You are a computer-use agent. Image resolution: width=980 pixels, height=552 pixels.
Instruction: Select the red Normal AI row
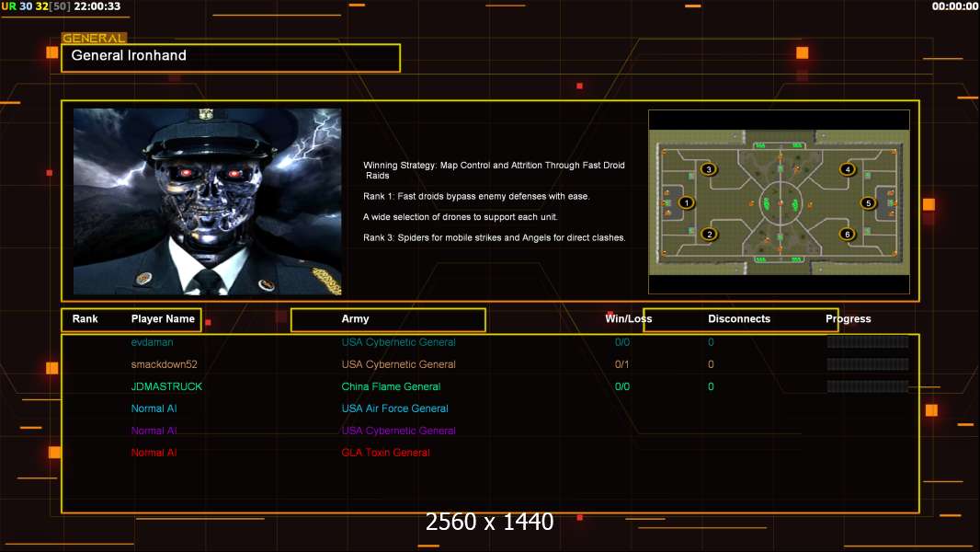point(154,453)
